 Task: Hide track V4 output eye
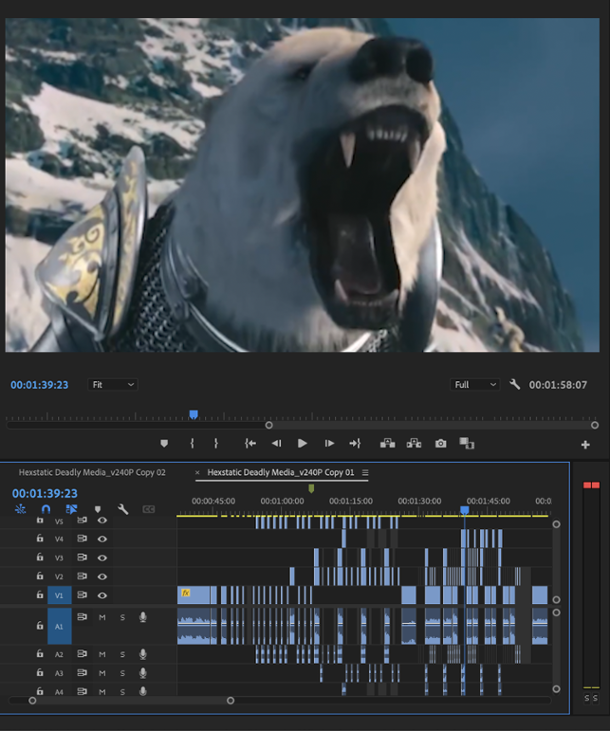pyautogui.click(x=102, y=539)
